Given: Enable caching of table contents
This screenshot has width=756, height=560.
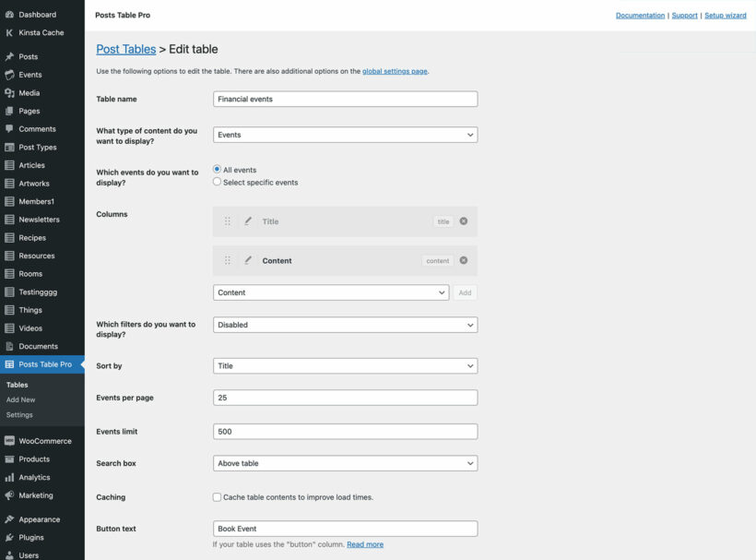Looking at the screenshot, I should click(x=217, y=496).
